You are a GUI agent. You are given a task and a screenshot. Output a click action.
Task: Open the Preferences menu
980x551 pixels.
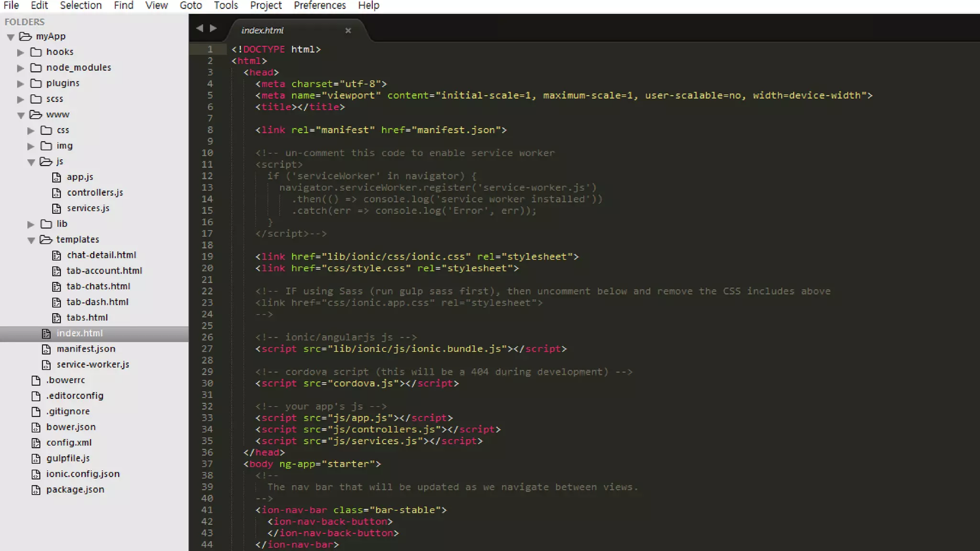pos(319,6)
